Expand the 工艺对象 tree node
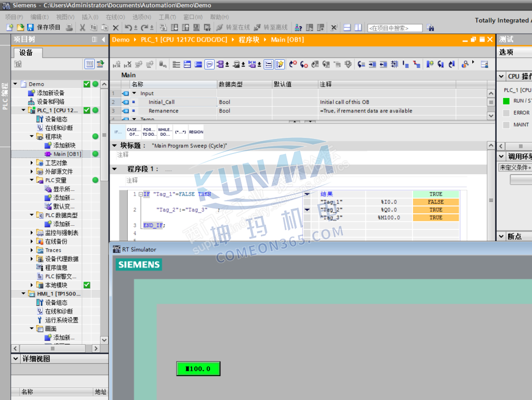The width and height of the screenshot is (532, 400). pos(32,163)
